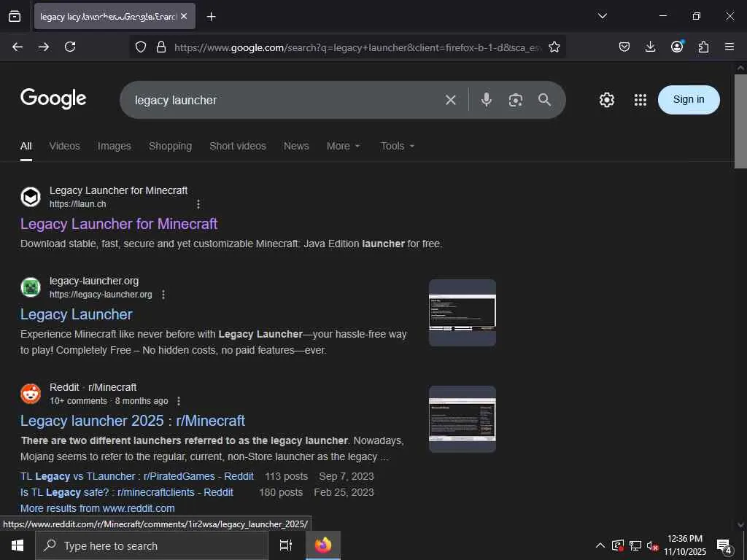This screenshot has height=560, width=747.
Task: Switch to the Shopping tab
Action: click(x=170, y=146)
